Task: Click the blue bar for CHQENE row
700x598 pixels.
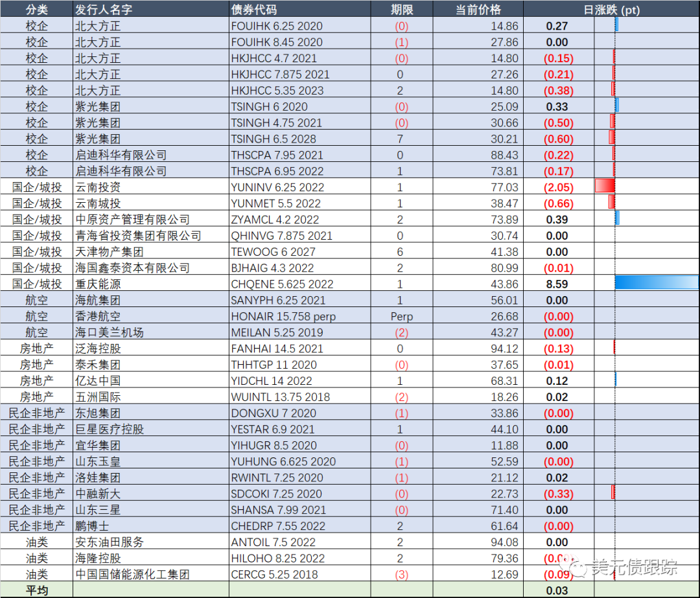Action: coord(656,282)
